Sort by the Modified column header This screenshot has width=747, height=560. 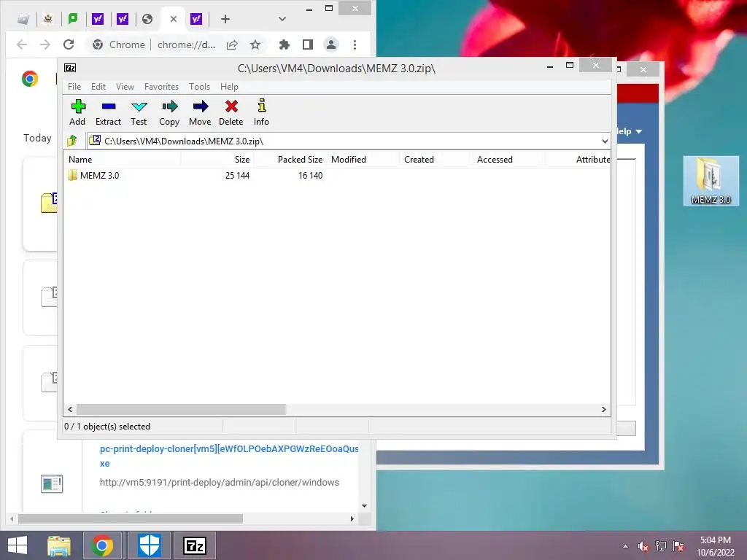click(x=363, y=160)
